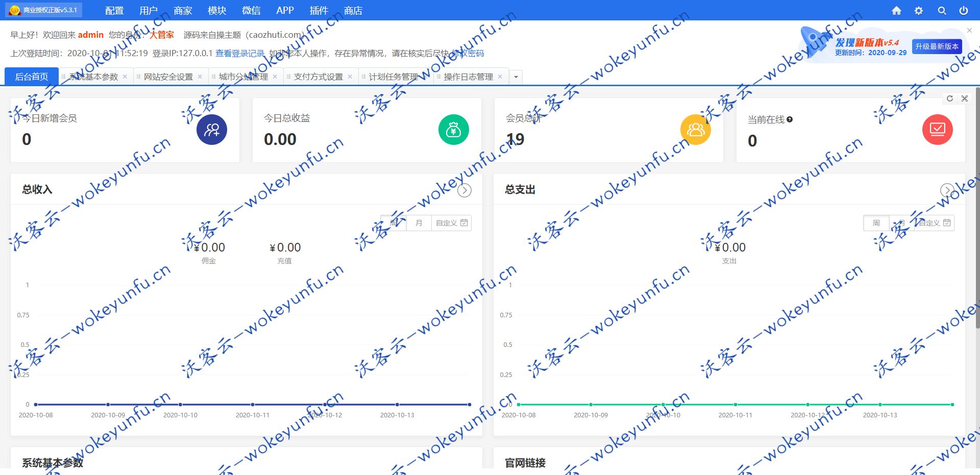980x475 pixels.
Task: Open the APP menu
Action: point(285,11)
